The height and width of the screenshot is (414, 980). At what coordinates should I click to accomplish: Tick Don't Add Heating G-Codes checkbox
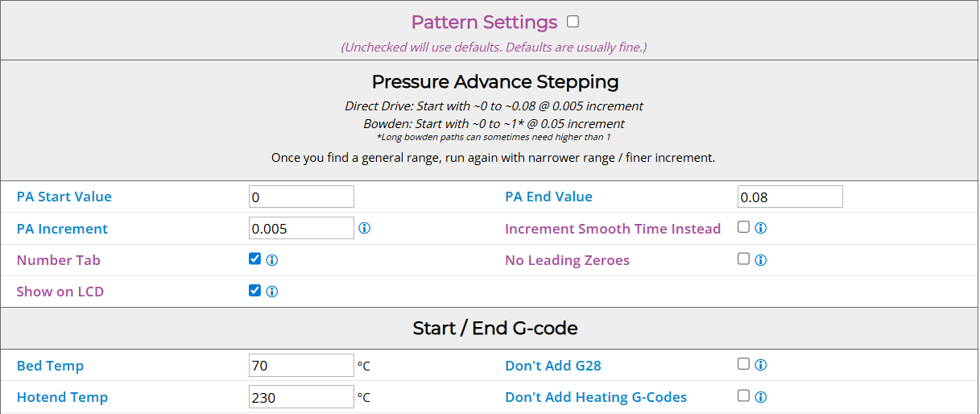[x=743, y=396]
